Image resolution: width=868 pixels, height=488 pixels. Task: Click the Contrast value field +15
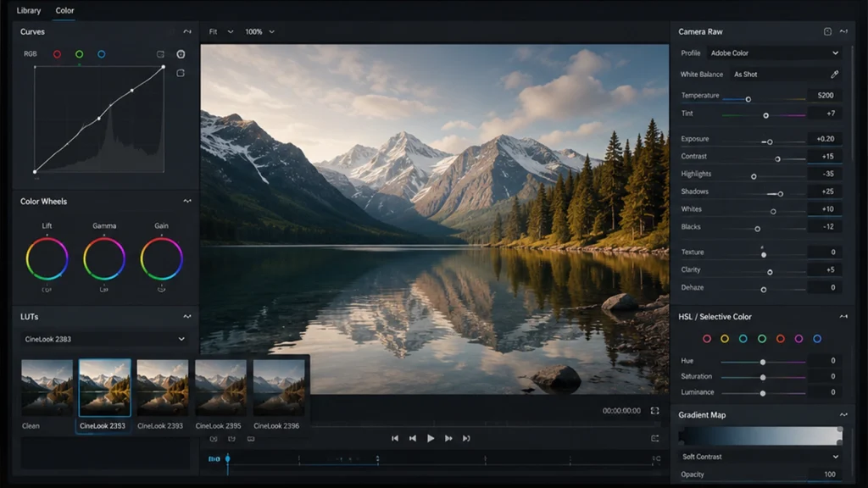[825, 157]
